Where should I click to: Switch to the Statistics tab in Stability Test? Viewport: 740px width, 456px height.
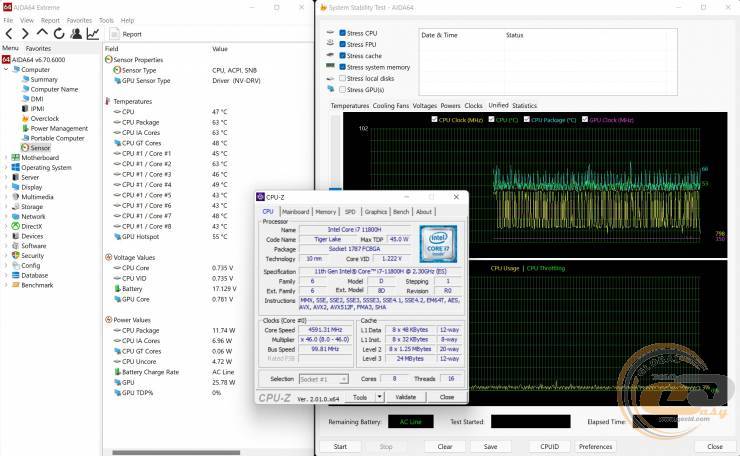524,106
